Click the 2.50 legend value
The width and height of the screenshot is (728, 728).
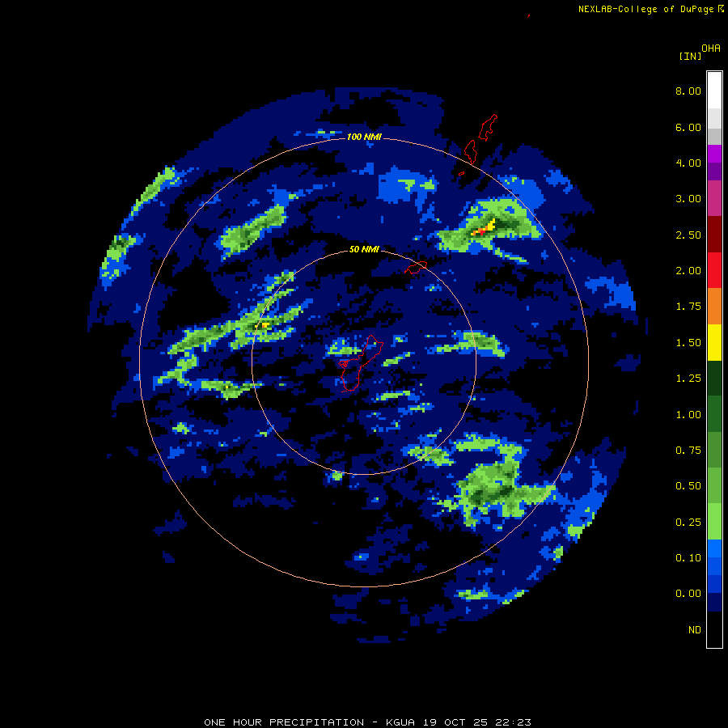point(688,235)
